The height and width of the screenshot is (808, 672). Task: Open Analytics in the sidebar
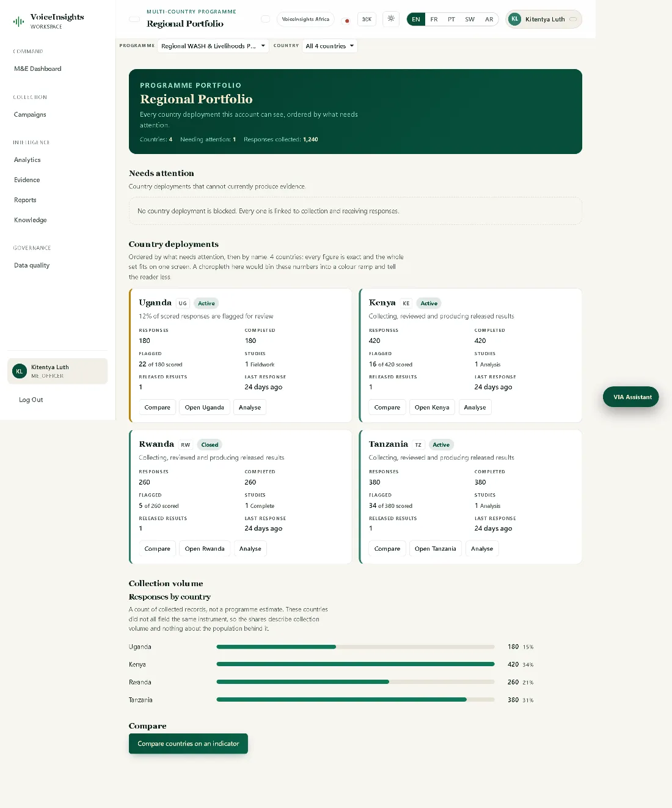click(x=27, y=160)
